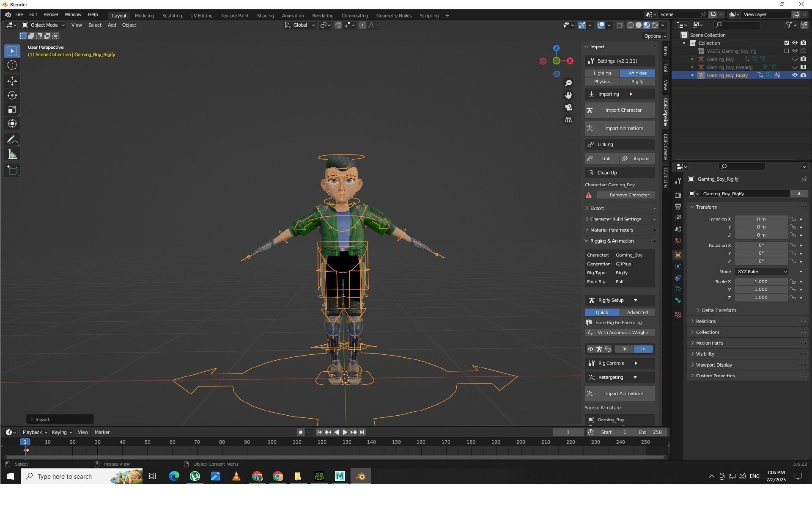Switch rig mode to FK
This screenshot has width=812, height=508.
pyautogui.click(x=624, y=349)
